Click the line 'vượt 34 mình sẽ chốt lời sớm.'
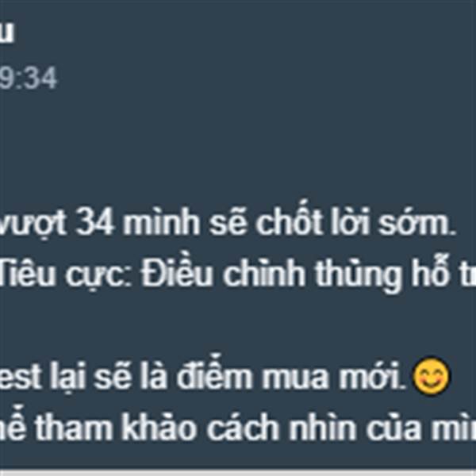Screen dimensions: 476x476 point(228,223)
